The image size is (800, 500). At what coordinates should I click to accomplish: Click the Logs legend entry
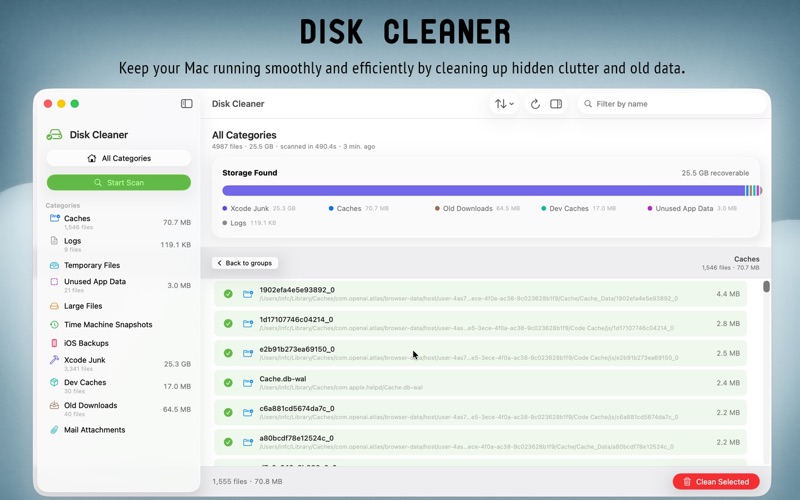pos(249,223)
